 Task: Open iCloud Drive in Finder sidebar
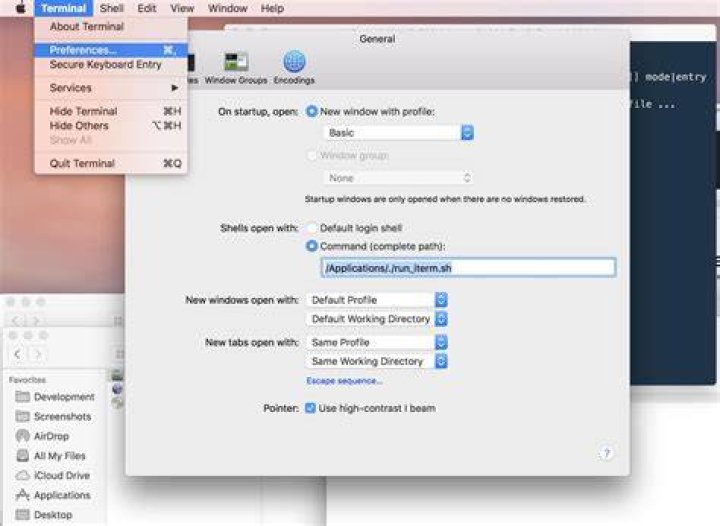tap(53, 475)
